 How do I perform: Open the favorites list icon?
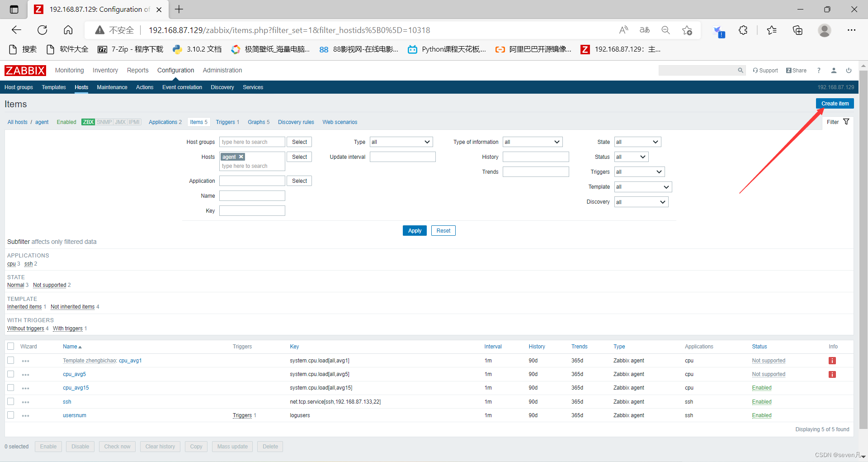tap(772, 30)
